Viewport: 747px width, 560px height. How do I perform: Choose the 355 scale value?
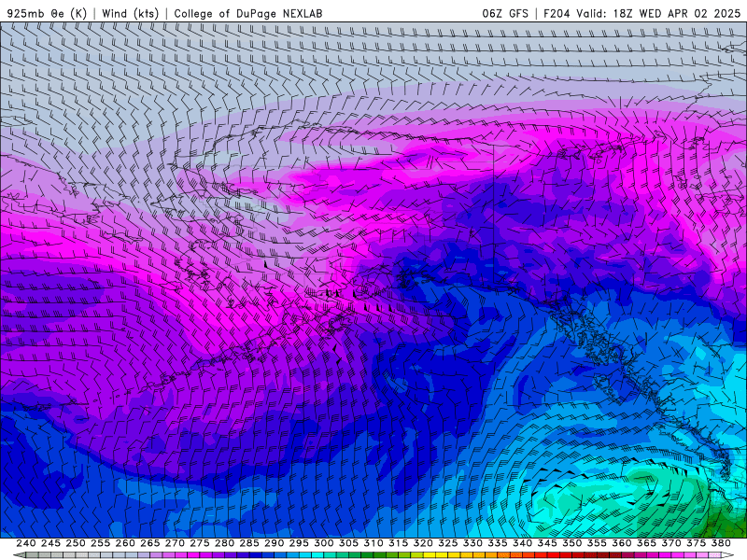point(597,543)
